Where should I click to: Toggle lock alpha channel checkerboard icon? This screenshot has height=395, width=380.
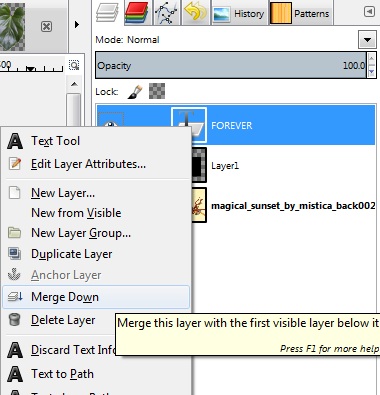(x=157, y=91)
